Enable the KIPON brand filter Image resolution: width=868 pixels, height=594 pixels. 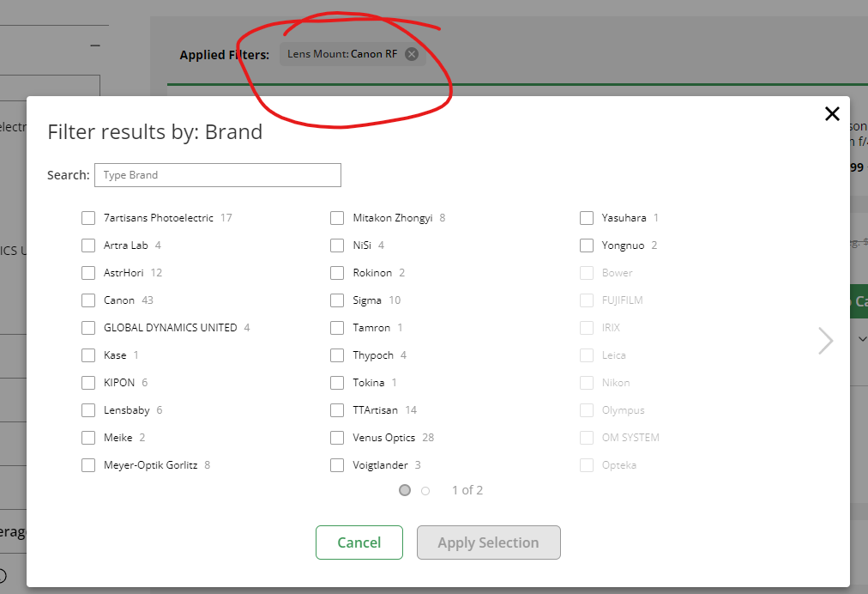pos(88,382)
